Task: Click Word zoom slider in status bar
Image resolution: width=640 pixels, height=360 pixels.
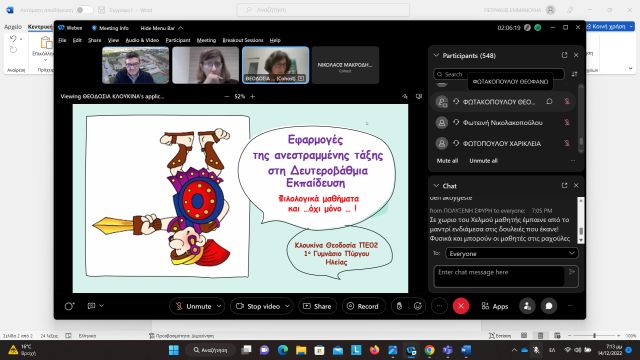Action: (594, 336)
